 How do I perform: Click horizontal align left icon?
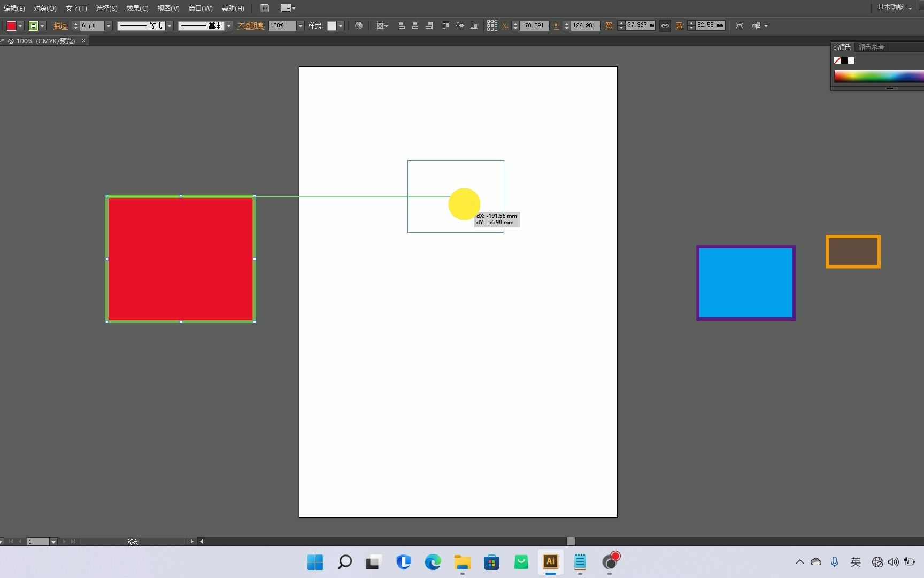401,26
